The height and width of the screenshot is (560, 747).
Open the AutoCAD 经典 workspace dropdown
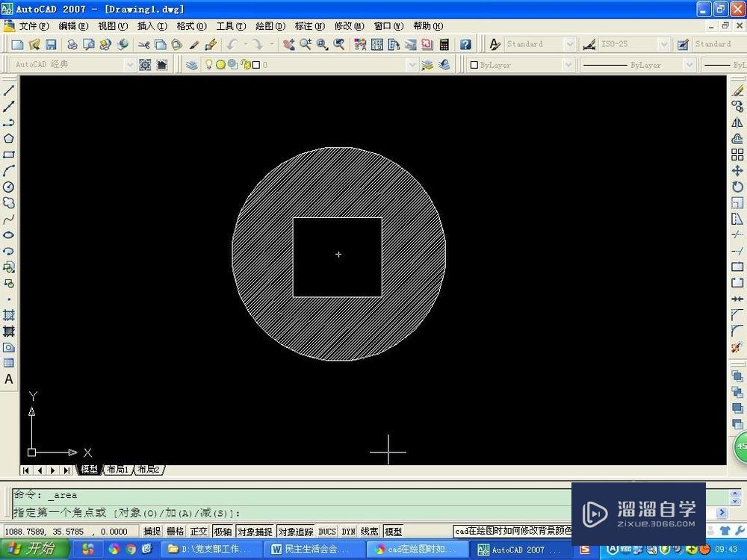[131, 64]
